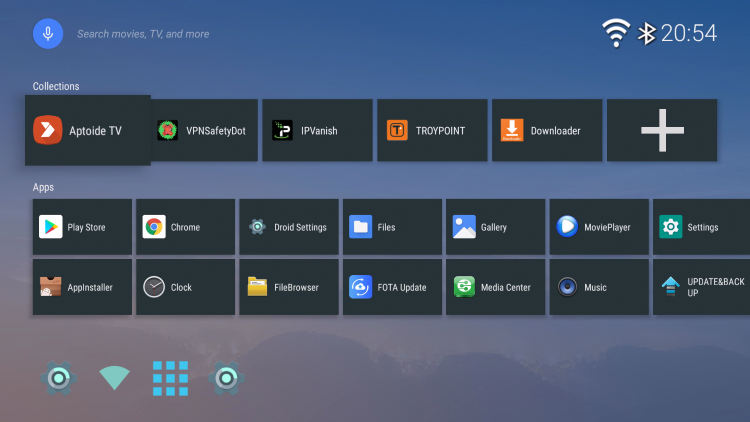Viewport: 750px width, 422px height.
Task: Open Aptoide TV from Collections
Action: click(88, 130)
